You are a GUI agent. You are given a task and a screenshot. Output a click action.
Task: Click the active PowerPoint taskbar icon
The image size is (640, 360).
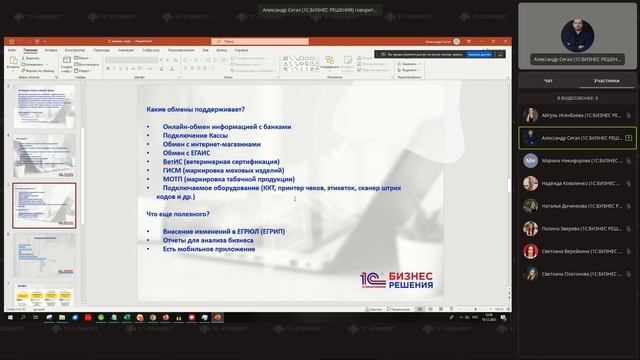(217, 318)
